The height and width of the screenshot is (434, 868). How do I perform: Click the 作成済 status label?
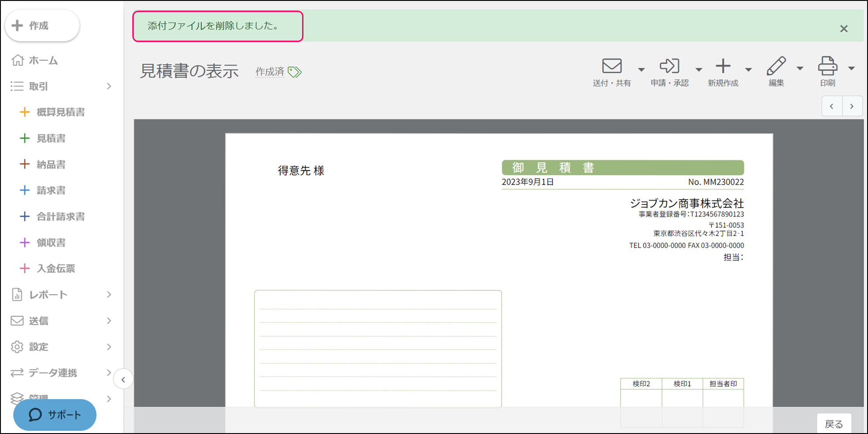(269, 72)
